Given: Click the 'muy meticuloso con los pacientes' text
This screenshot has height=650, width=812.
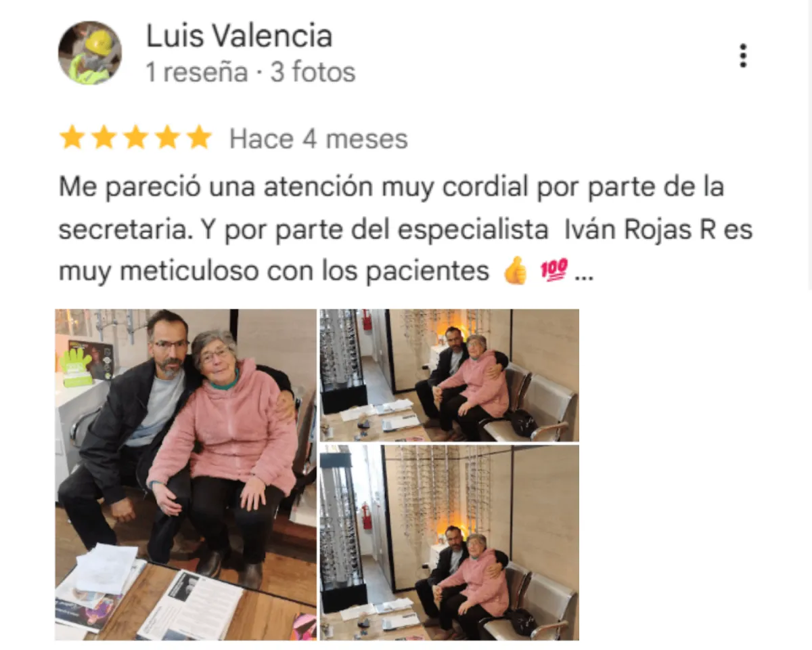Looking at the screenshot, I should 273,272.
